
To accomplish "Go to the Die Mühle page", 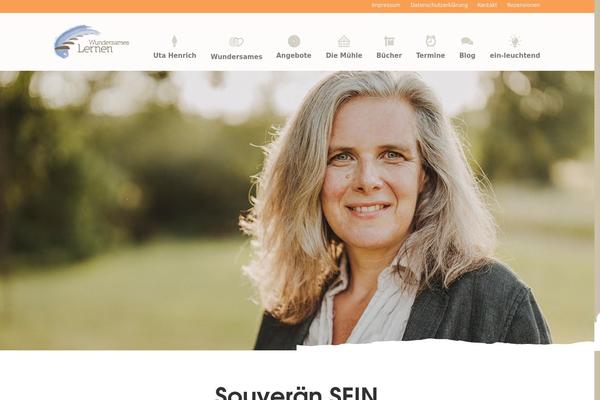I will [x=344, y=56].
